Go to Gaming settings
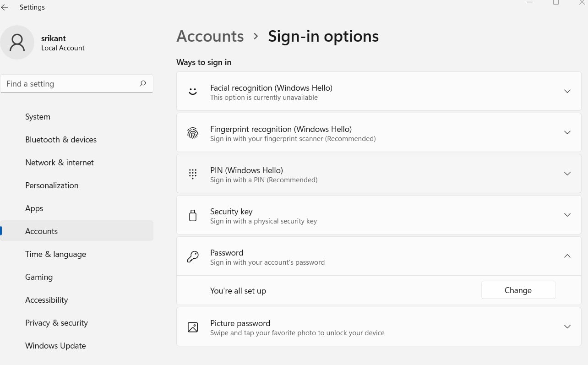Screen dimensions: 588x365 pos(77,277)
